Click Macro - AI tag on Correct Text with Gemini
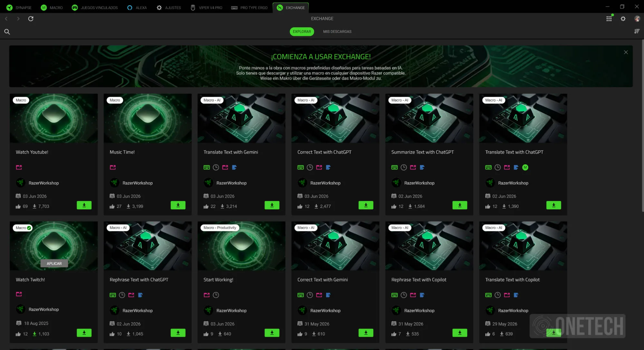The image size is (644, 350). [306, 228]
